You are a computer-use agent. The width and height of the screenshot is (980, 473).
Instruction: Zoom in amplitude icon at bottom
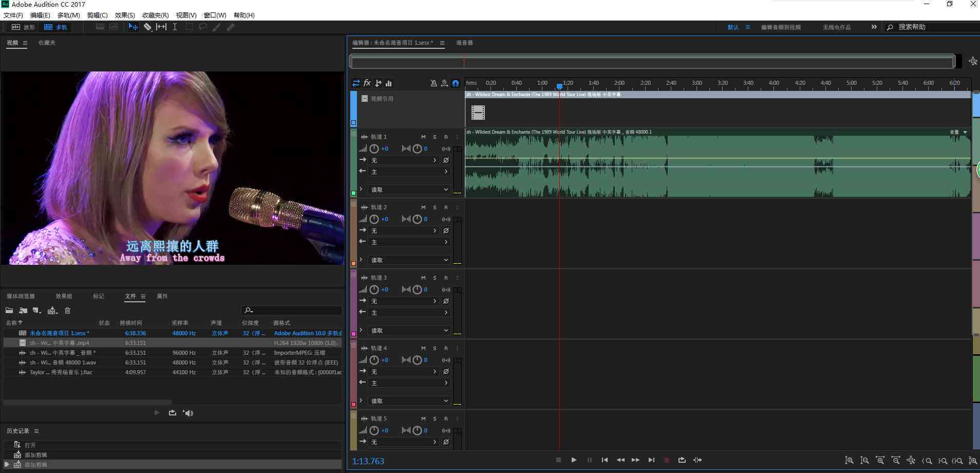coord(850,461)
